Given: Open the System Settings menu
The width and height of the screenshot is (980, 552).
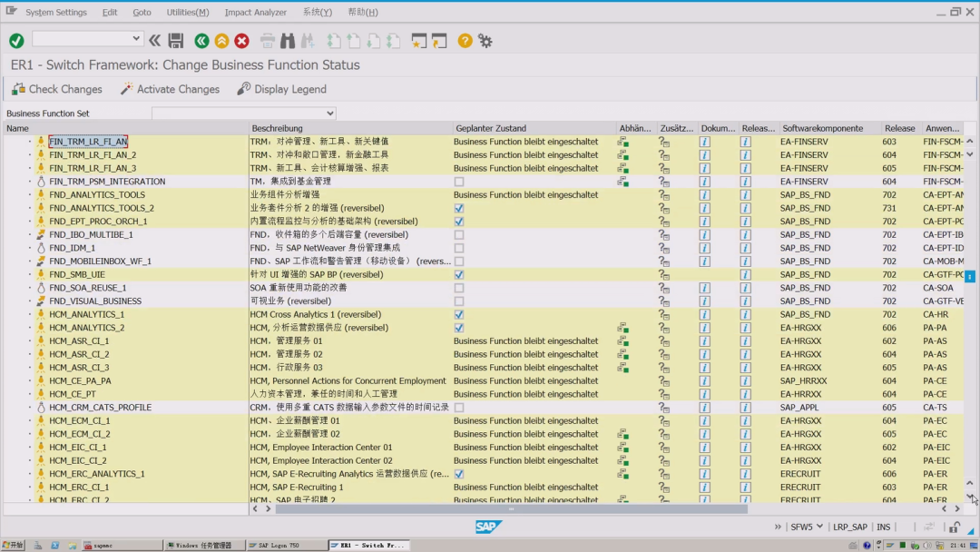Looking at the screenshot, I should (56, 12).
